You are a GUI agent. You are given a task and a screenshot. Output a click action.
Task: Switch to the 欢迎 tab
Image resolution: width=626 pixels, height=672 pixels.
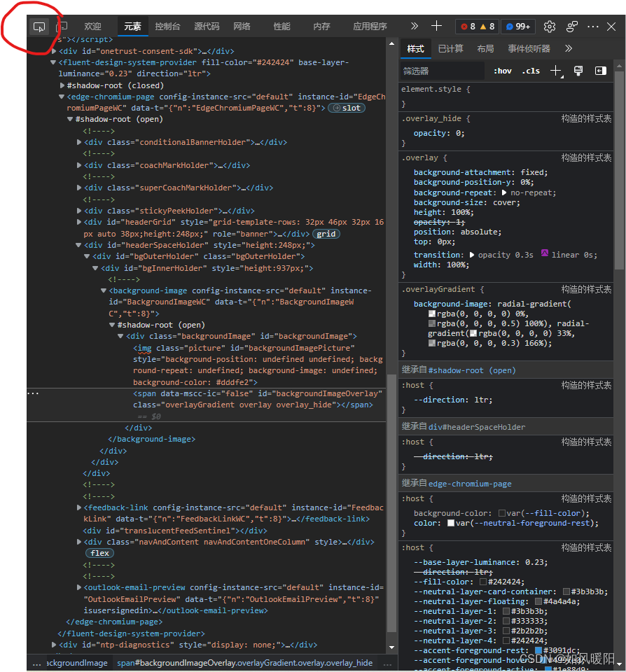pos(92,27)
